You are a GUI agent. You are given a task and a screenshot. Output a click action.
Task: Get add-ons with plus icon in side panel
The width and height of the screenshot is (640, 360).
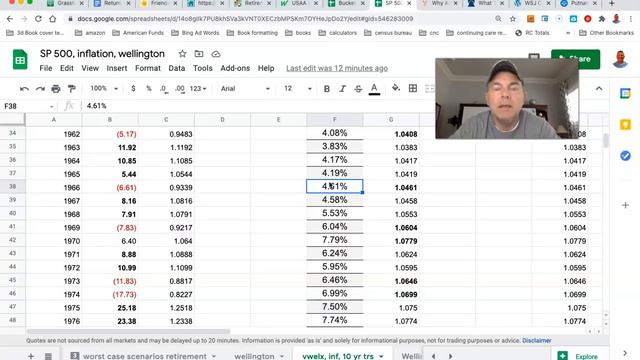click(x=625, y=205)
